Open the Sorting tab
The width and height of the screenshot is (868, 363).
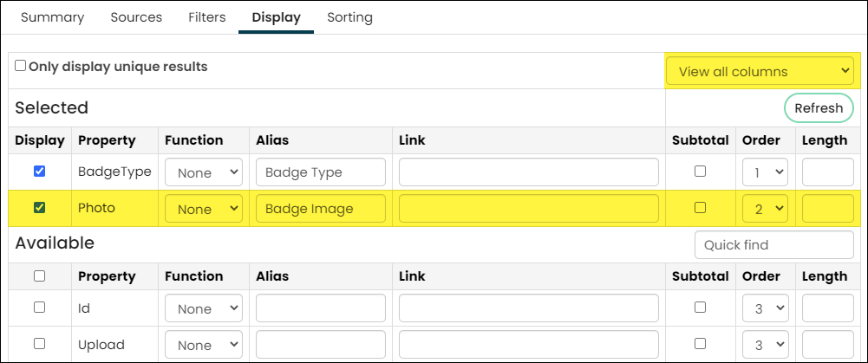click(x=349, y=17)
